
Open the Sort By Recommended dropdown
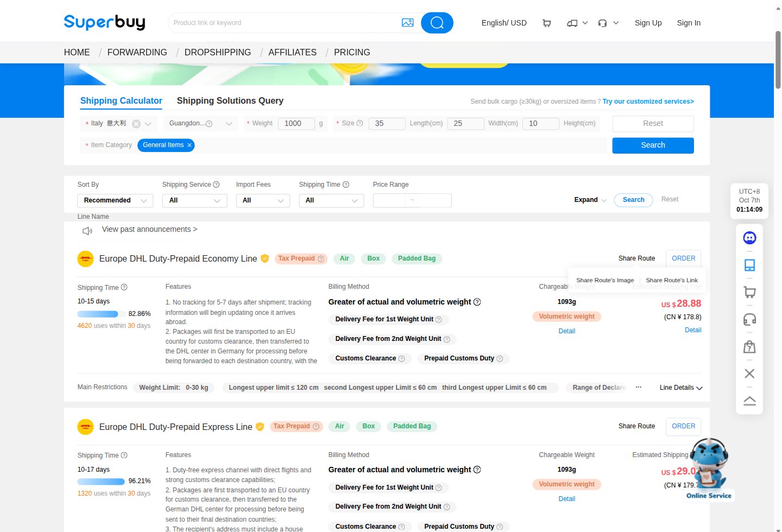(115, 200)
